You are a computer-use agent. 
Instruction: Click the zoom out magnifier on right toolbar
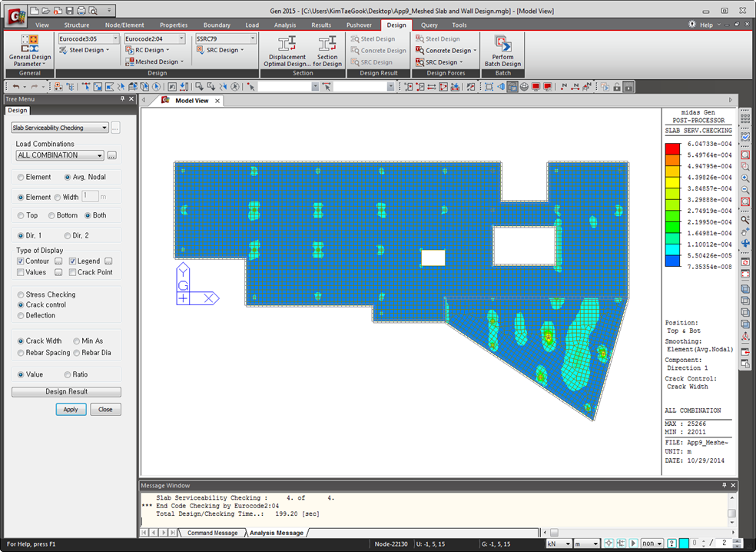(745, 190)
